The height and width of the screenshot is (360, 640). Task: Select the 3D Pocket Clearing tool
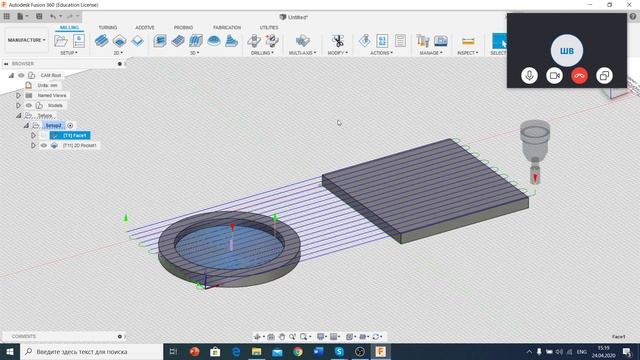point(178,41)
